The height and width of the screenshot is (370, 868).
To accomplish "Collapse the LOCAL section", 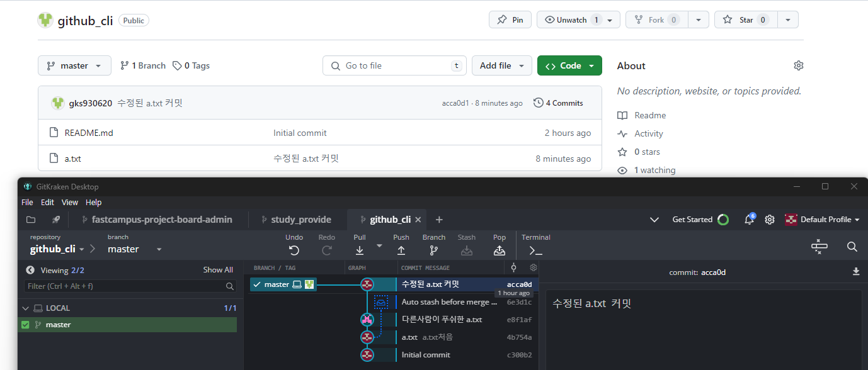I will click(25, 308).
